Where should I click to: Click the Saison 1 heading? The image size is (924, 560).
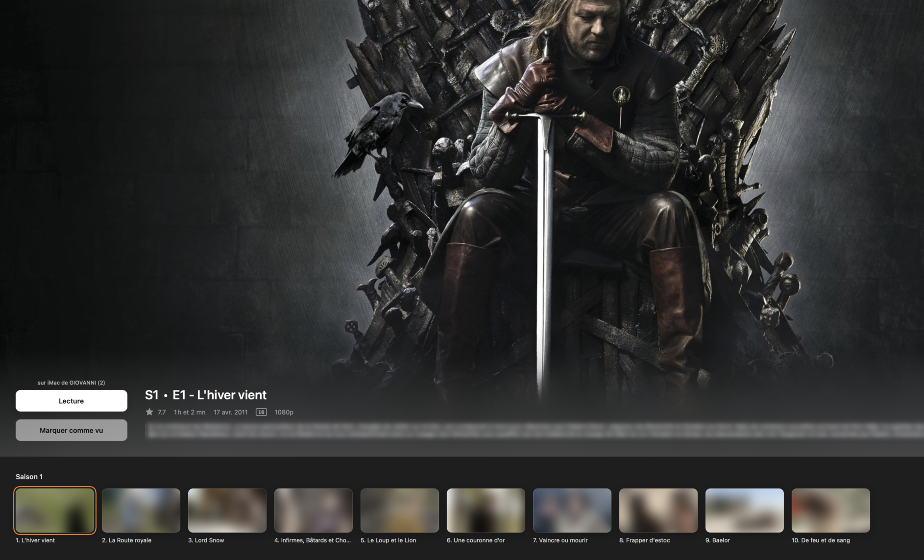coord(29,477)
